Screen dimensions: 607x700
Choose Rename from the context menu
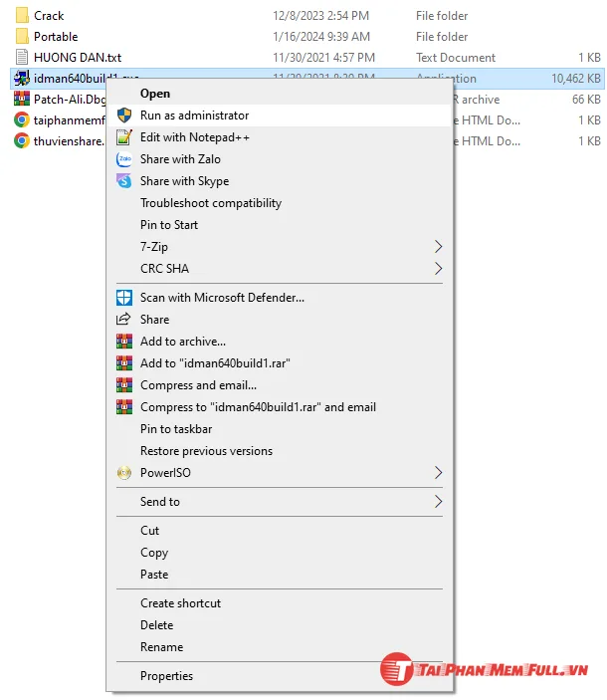click(280, 647)
